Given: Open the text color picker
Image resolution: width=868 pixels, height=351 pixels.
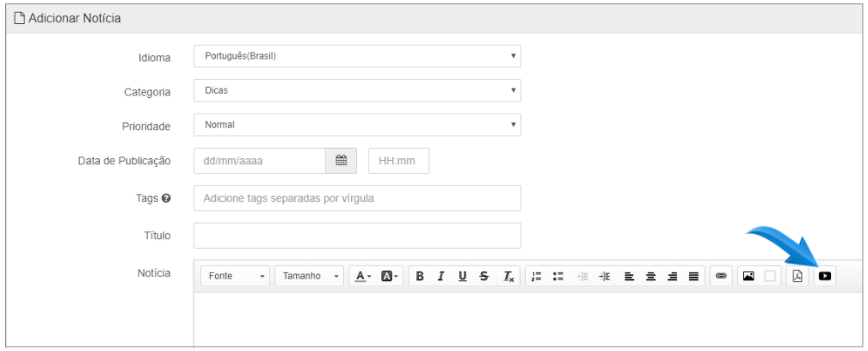Looking at the screenshot, I should [363, 275].
